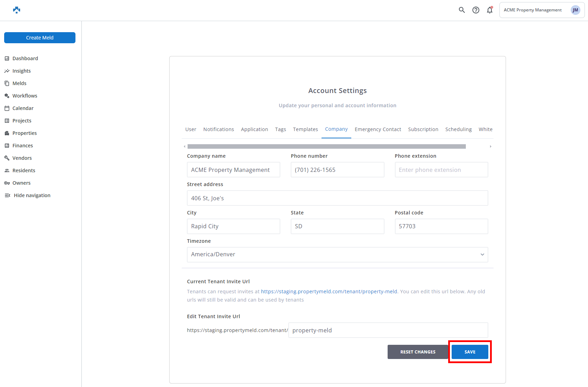Collapse sidebar with Hide navigation
This screenshot has width=588, height=387.
(x=32, y=195)
